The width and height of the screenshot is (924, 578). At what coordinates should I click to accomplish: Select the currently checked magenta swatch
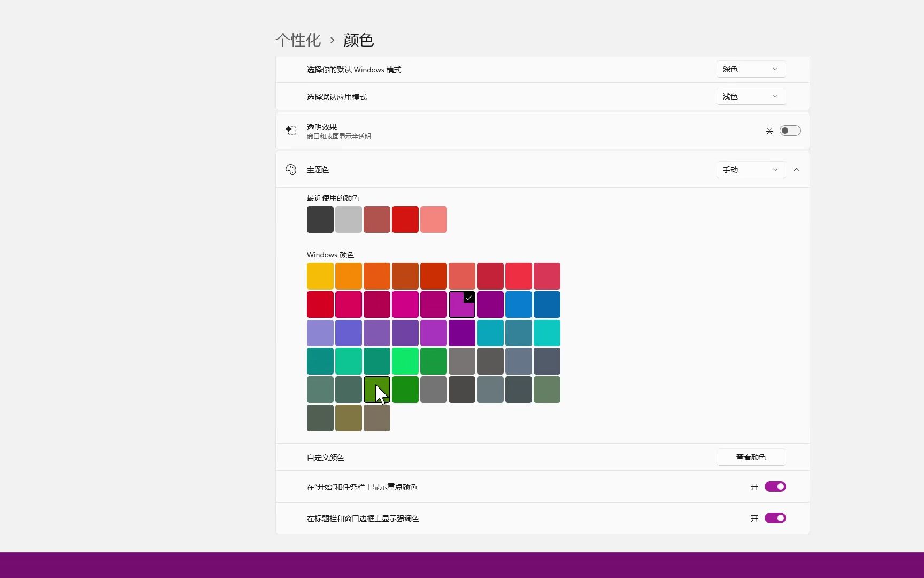pos(462,305)
